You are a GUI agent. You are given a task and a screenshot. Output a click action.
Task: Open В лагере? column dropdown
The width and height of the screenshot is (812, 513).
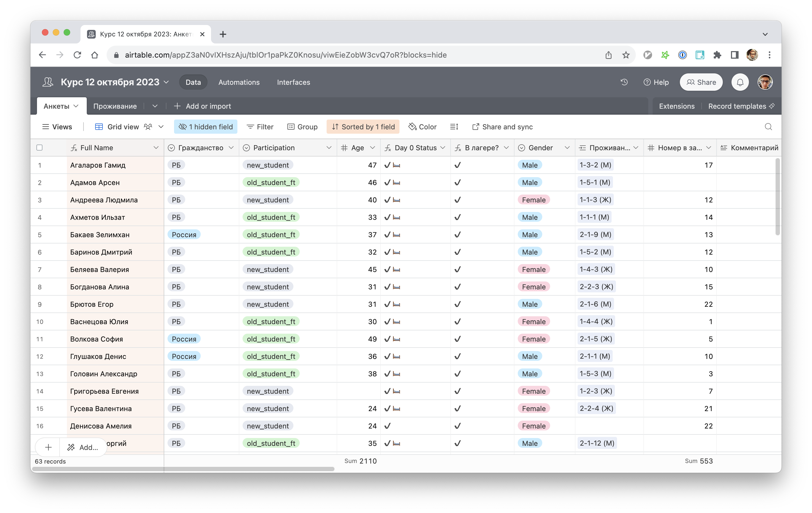(x=506, y=148)
